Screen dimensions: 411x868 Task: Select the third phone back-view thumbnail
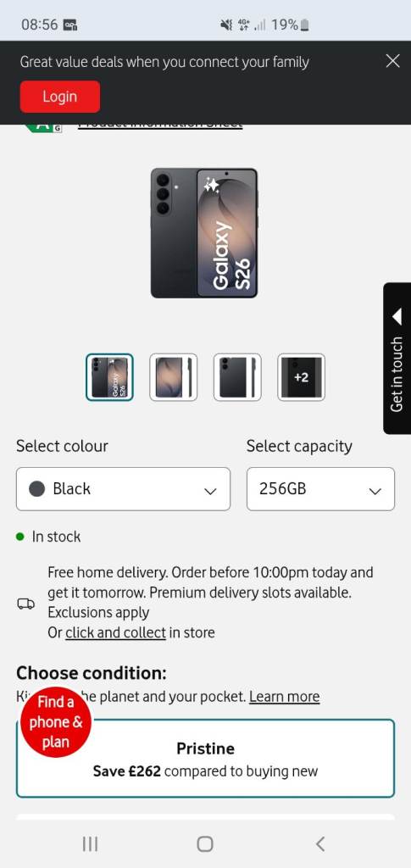(x=237, y=377)
